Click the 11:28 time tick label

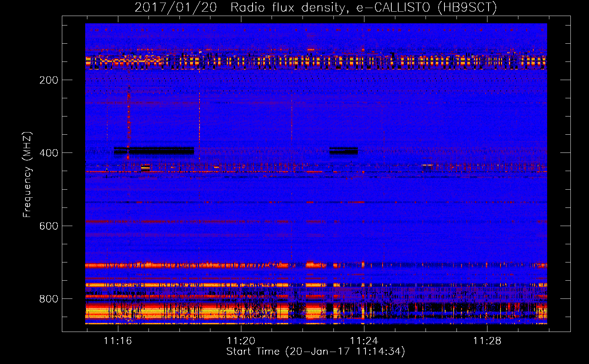(x=487, y=341)
